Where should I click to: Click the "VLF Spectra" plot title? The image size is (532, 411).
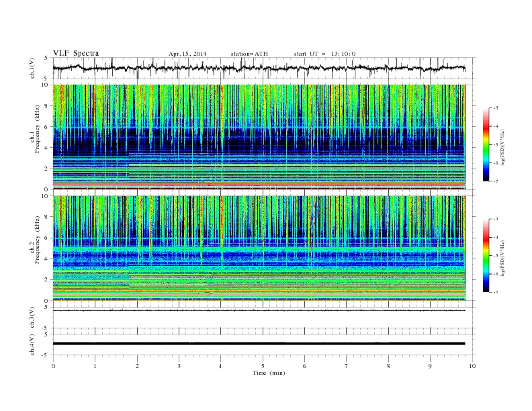point(76,53)
